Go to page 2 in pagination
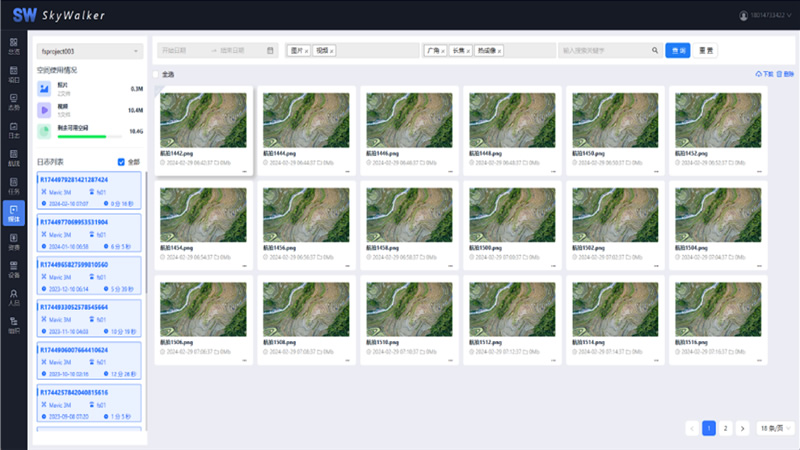 tap(726, 428)
